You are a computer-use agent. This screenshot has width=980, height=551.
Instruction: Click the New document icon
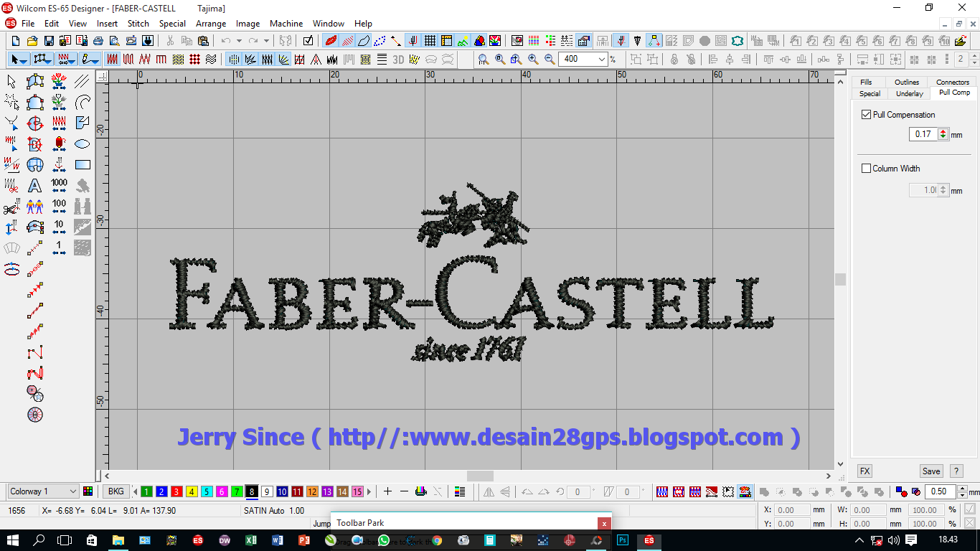[x=16, y=41]
